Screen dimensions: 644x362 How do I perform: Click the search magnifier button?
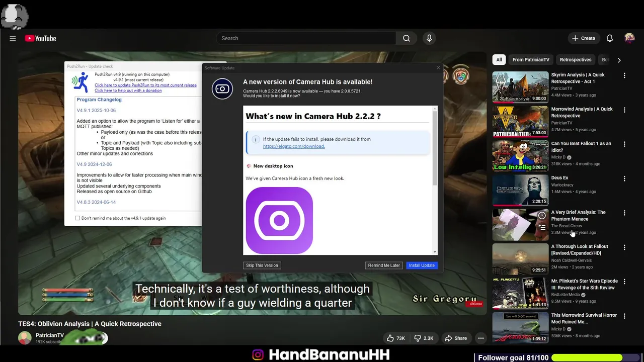click(x=407, y=38)
